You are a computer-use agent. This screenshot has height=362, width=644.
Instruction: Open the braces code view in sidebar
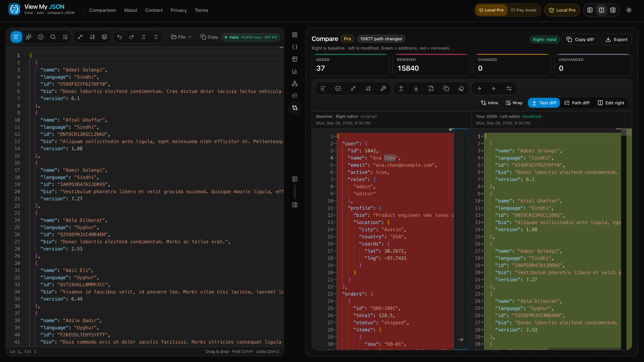(x=295, y=47)
